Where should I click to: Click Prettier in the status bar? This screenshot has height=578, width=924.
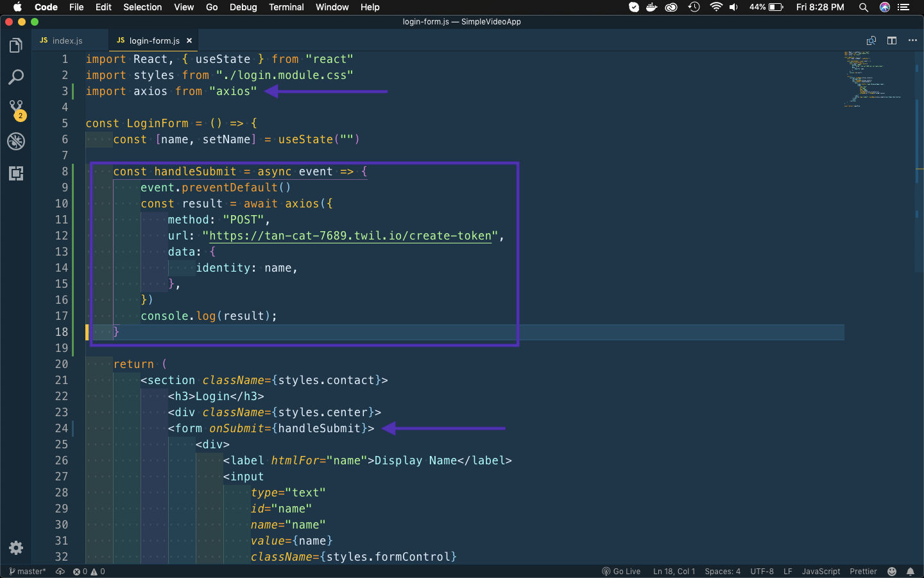coord(863,572)
